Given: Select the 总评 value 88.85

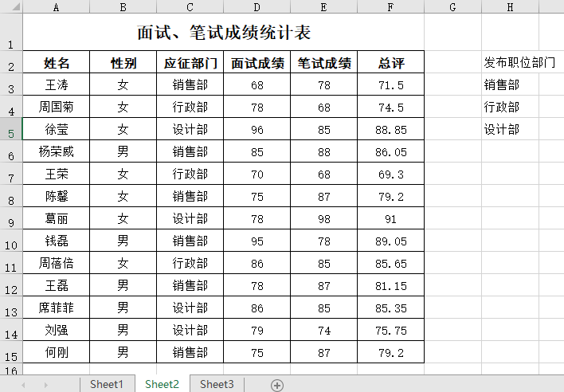Looking at the screenshot, I should pyautogui.click(x=390, y=129).
